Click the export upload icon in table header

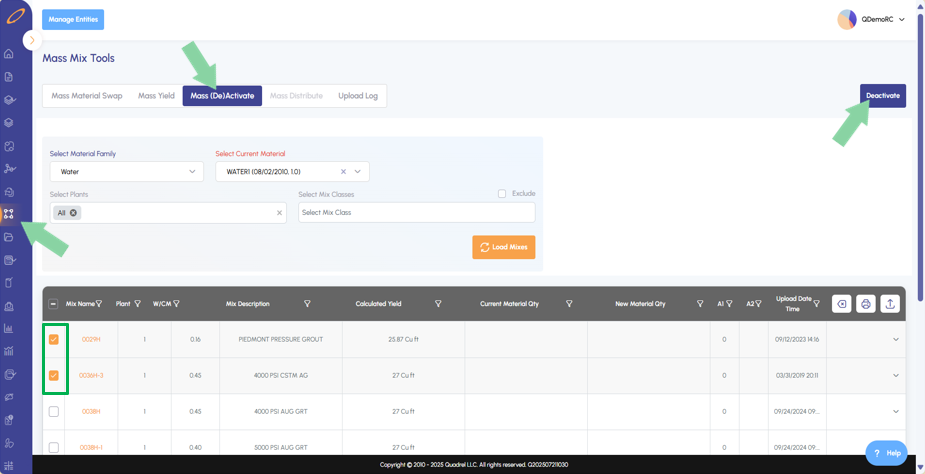[890, 304]
